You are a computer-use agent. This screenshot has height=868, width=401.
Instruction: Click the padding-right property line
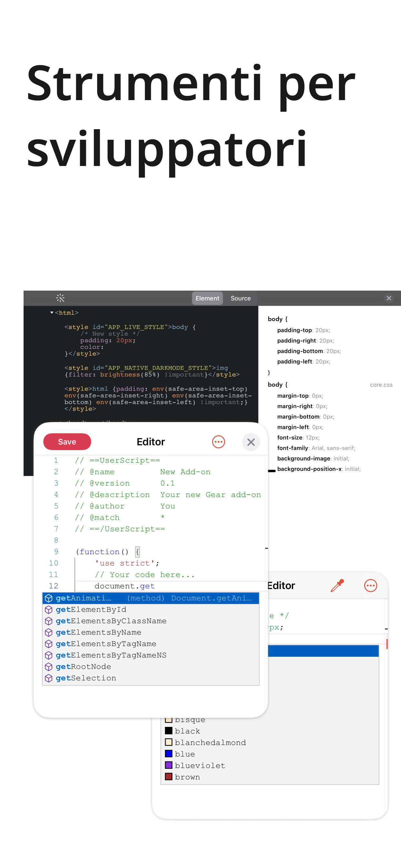306,341
